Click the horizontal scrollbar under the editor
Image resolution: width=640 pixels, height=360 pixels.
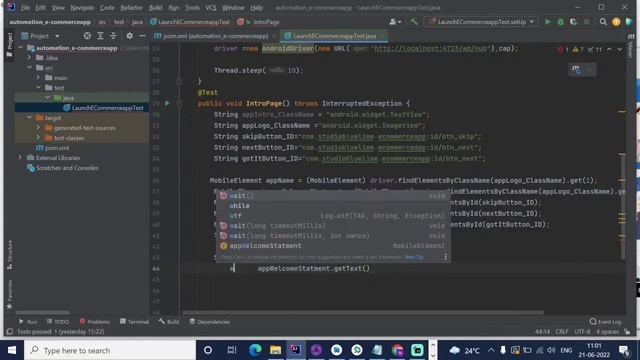pyautogui.click(x=362, y=313)
